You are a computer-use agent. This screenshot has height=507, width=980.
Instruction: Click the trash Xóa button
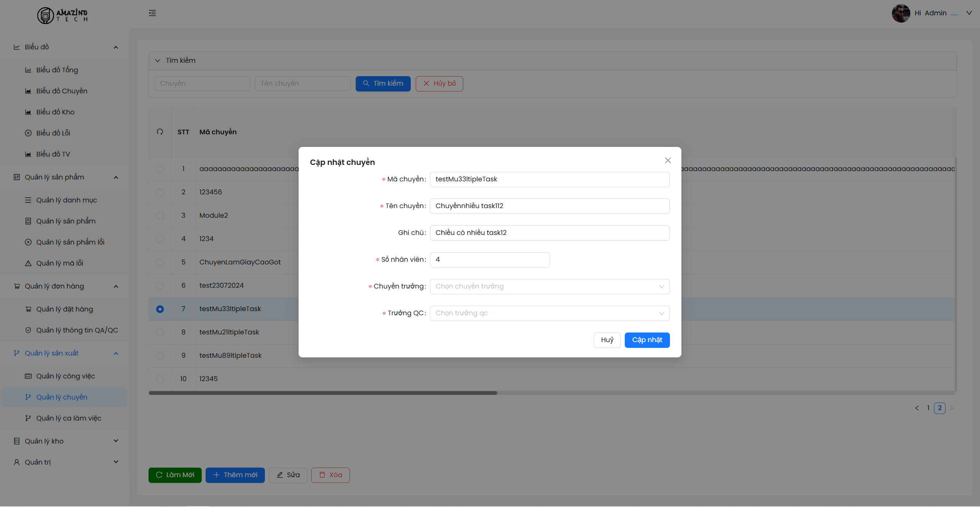(330, 475)
